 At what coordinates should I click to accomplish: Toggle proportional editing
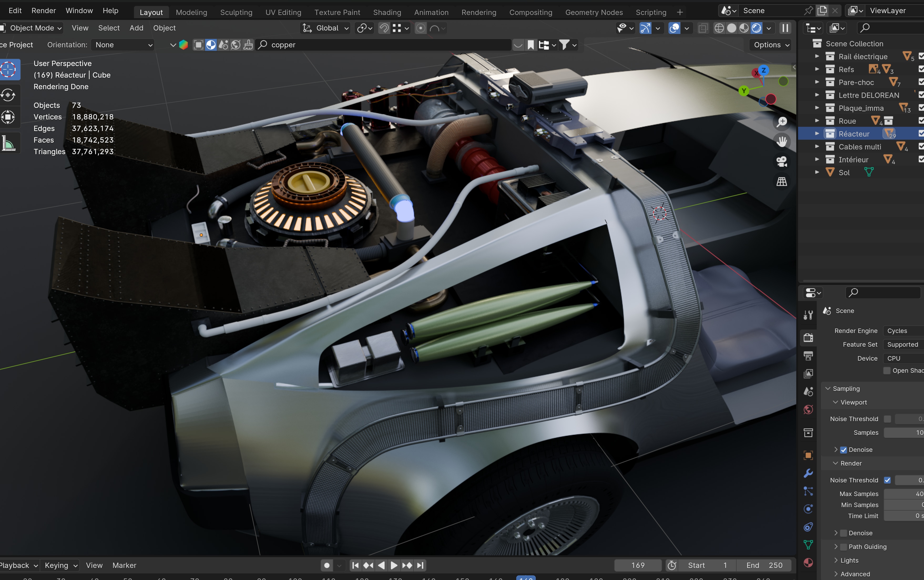(420, 28)
